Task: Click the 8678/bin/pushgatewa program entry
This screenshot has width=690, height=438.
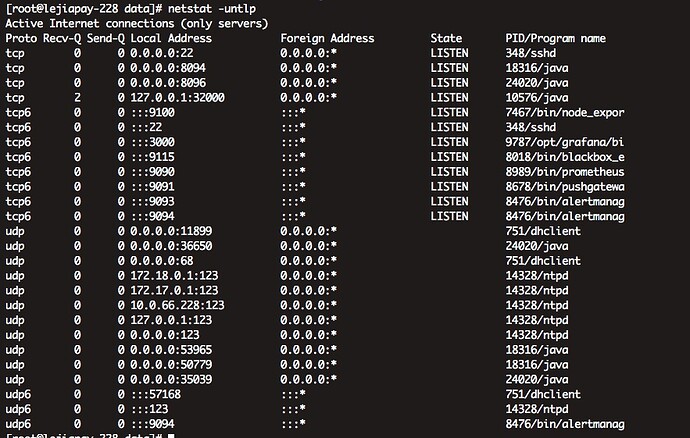Action: pyautogui.click(x=565, y=186)
